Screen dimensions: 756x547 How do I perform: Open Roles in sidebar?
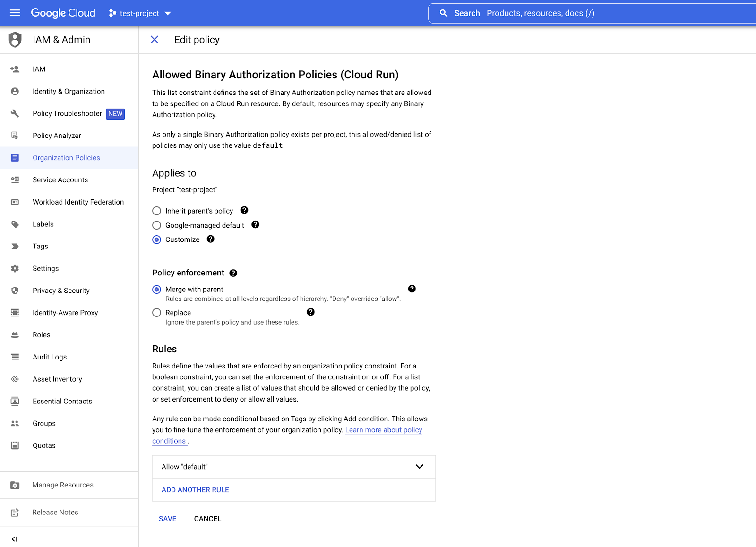click(x=42, y=335)
